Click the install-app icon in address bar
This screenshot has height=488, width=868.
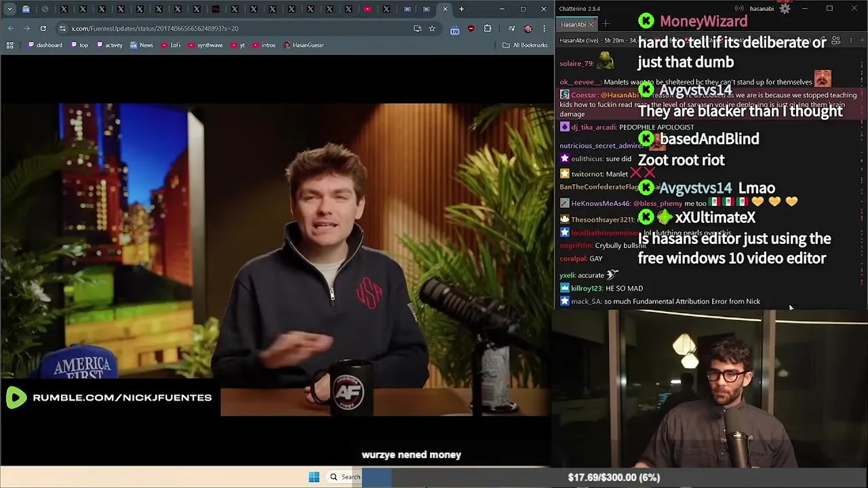[417, 28]
